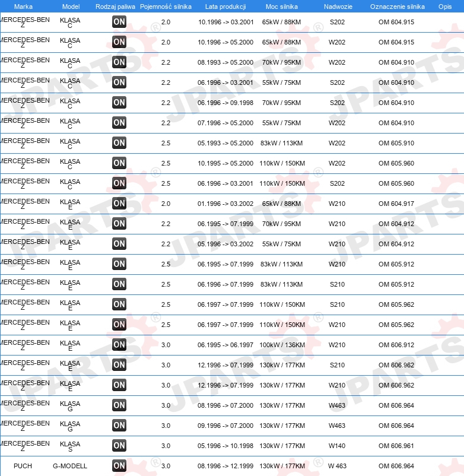Click the Model column header

pyautogui.click(x=71, y=7)
